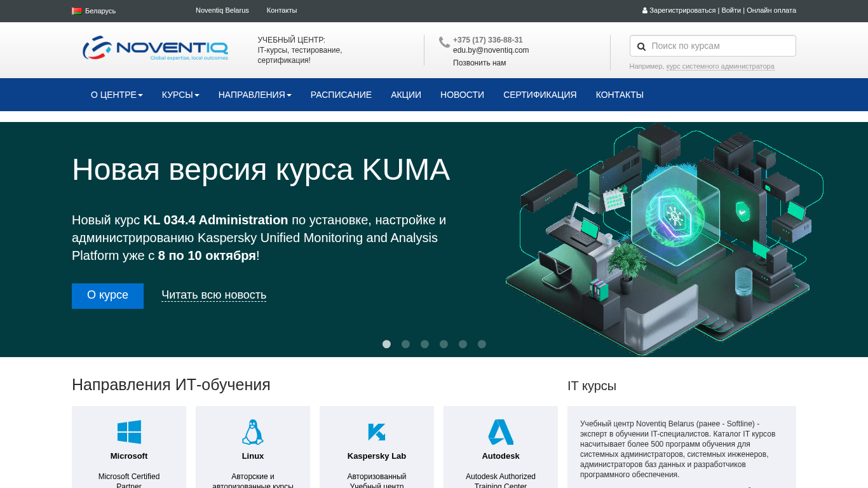Switch to the fourth carousel slide

pos(444,344)
